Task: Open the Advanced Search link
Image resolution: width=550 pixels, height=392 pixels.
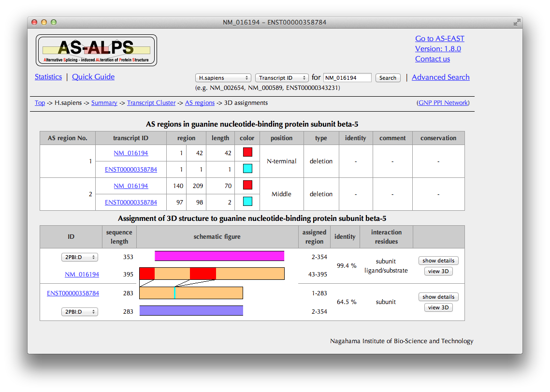Action: [440, 77]
